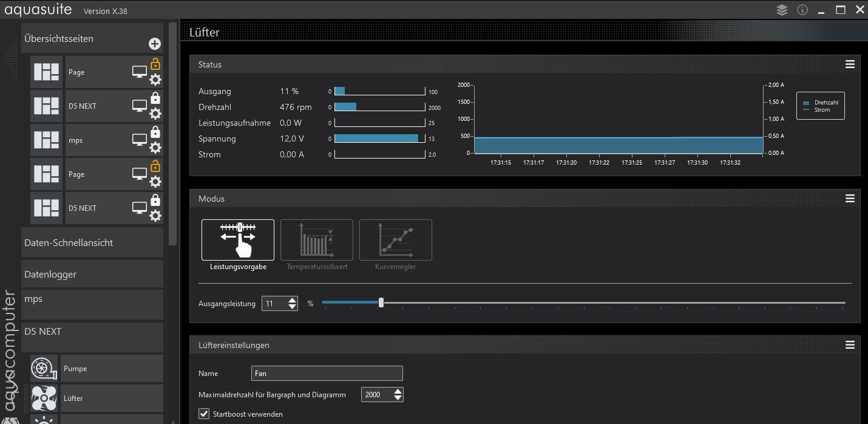Increase Maximaldrehzahl with up arrow
868x424 pixels.
click(x=398, y=391)
